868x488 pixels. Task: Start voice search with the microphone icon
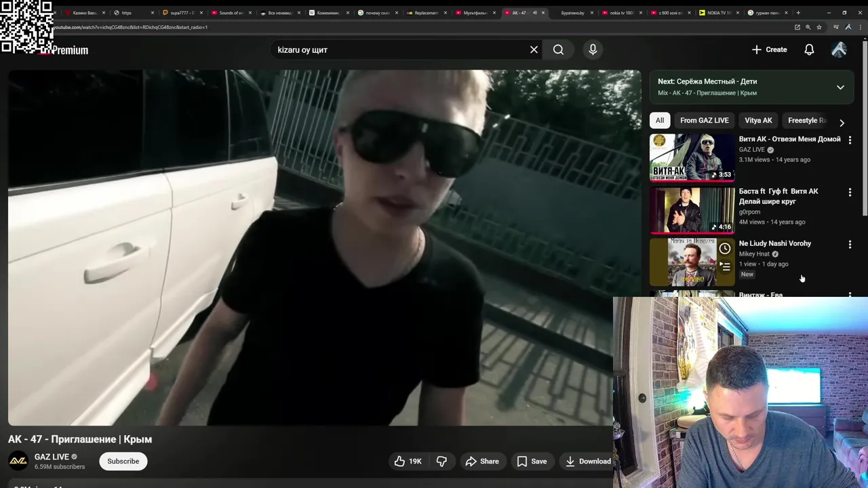(593, 49)
